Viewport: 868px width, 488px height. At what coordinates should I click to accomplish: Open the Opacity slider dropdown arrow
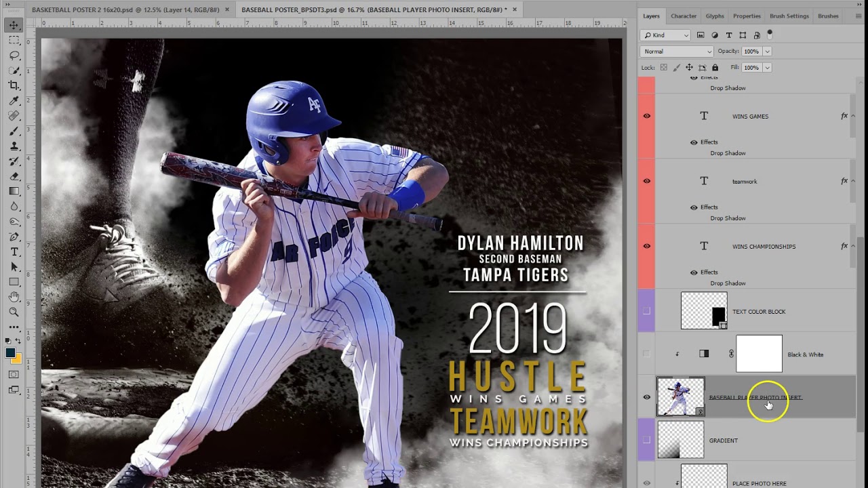pyautogui.click(x=767, y=52)
